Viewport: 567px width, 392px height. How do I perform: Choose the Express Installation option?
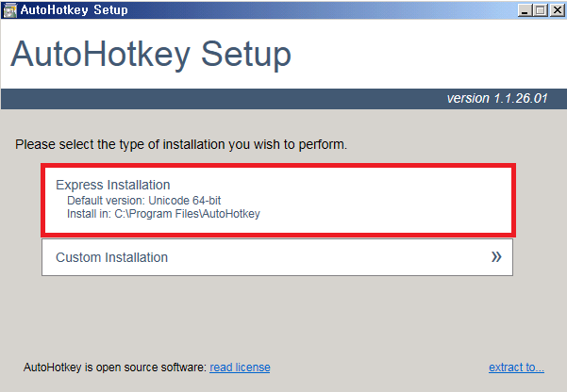[278, 200]
